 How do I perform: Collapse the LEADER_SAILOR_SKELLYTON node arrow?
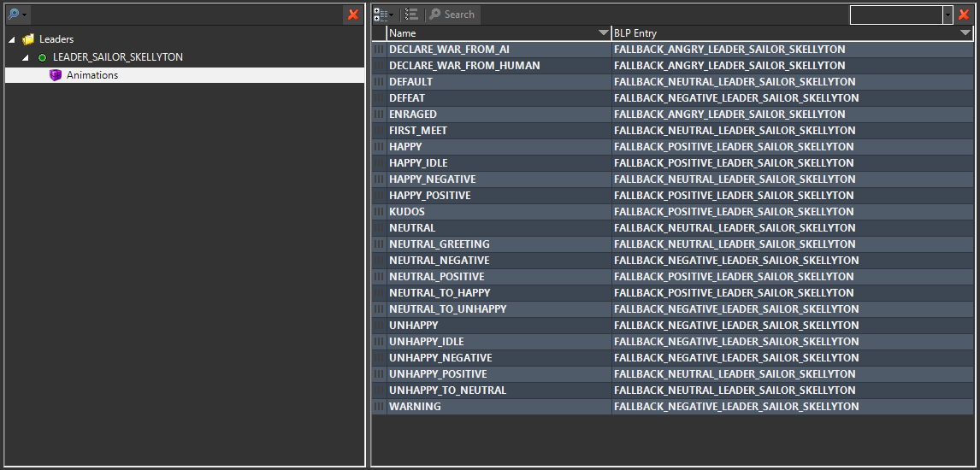(x=26, y=57)
